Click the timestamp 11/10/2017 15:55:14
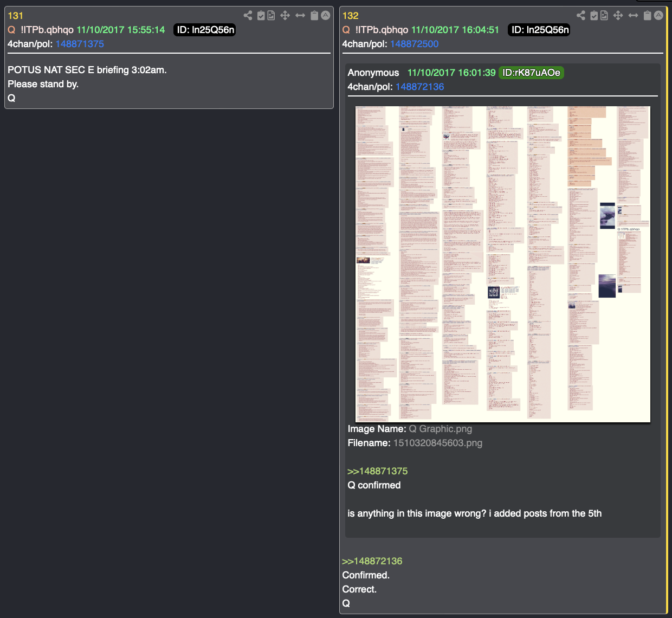This screenshot has width=672, height=618. pyautogui.click(x=121, y=30)
